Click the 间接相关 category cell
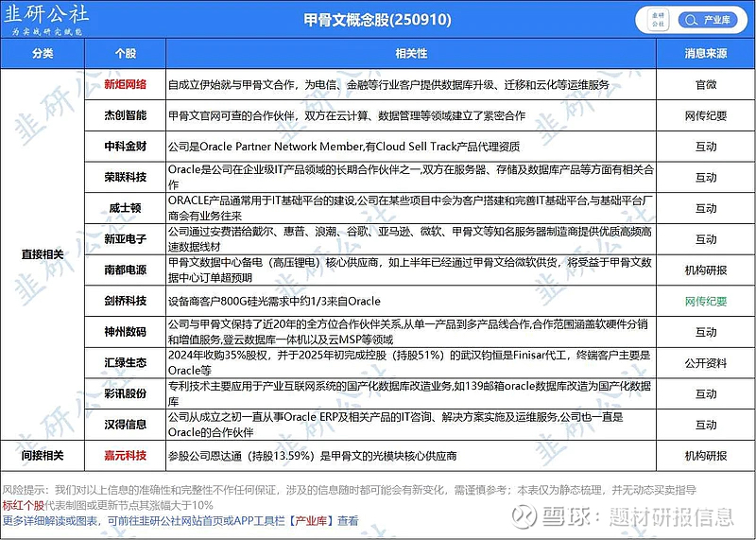756x540 pixels. [43, 455]
